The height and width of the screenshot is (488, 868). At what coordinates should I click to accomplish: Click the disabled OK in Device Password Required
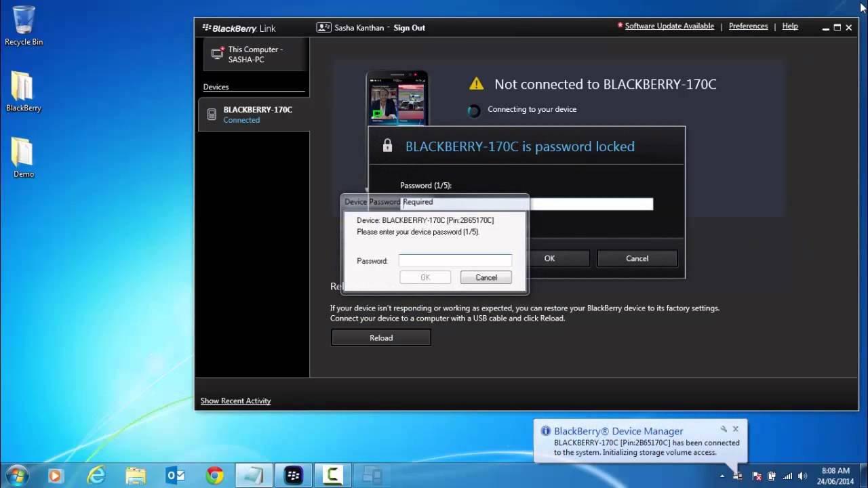(425, 277)
